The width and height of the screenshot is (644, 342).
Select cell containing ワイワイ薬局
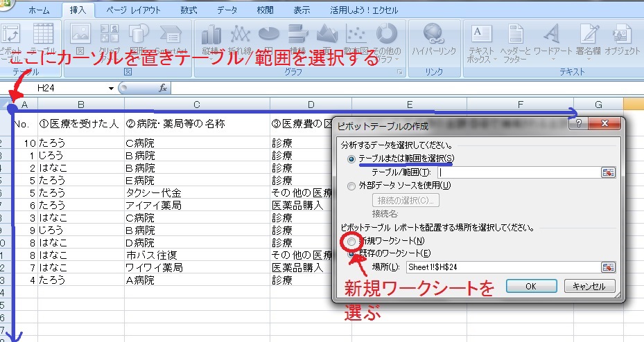tap(197, 267)
